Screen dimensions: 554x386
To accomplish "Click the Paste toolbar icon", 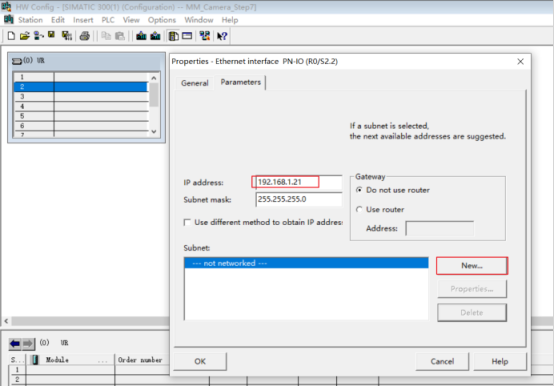I will pos(120,36).
